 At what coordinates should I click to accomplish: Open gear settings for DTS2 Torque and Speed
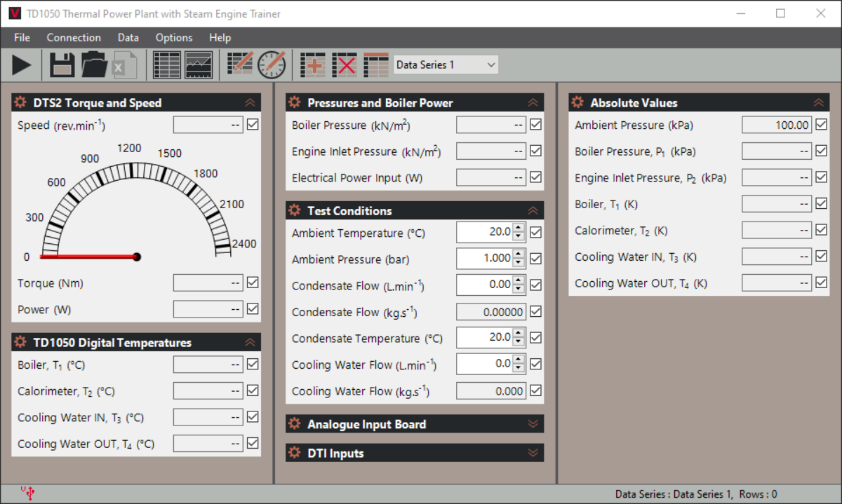19,102
